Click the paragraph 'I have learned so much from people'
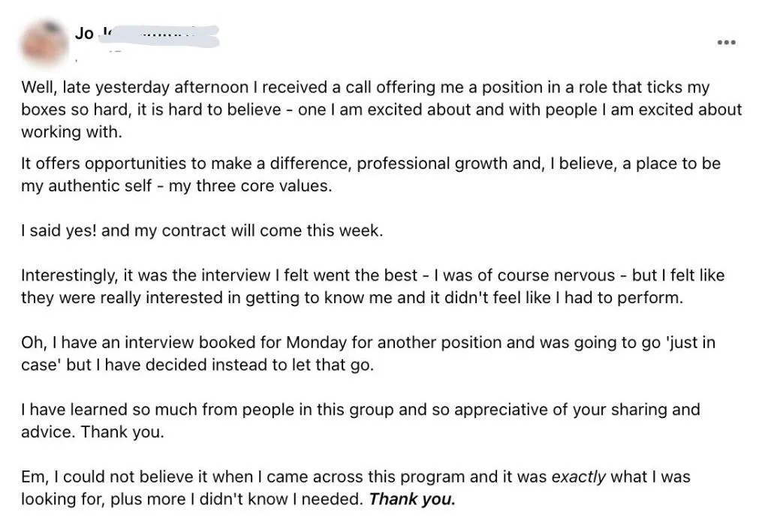 point(360,420)
